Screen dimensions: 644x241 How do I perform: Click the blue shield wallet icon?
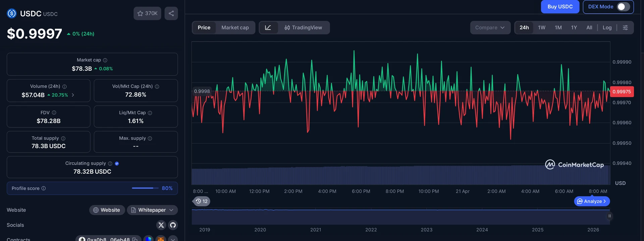[148, 239]
